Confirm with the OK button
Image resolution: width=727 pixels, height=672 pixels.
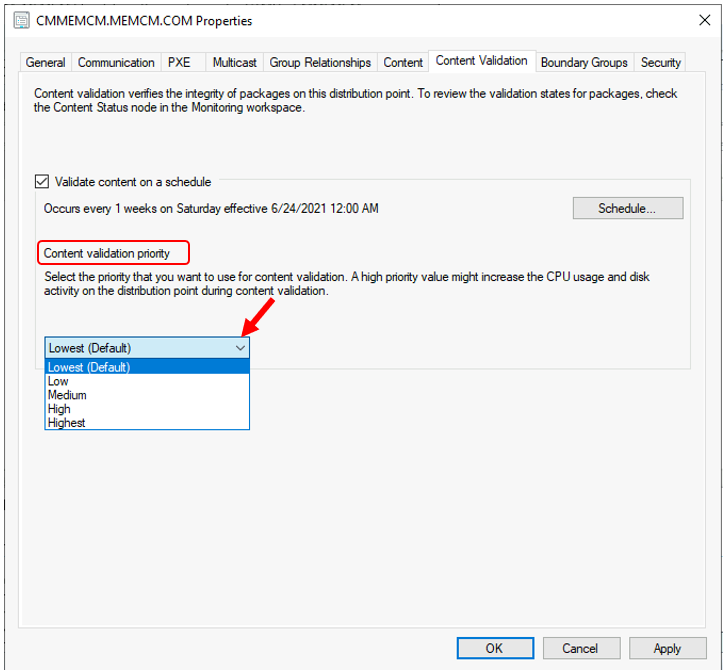[x=495, y=648]
